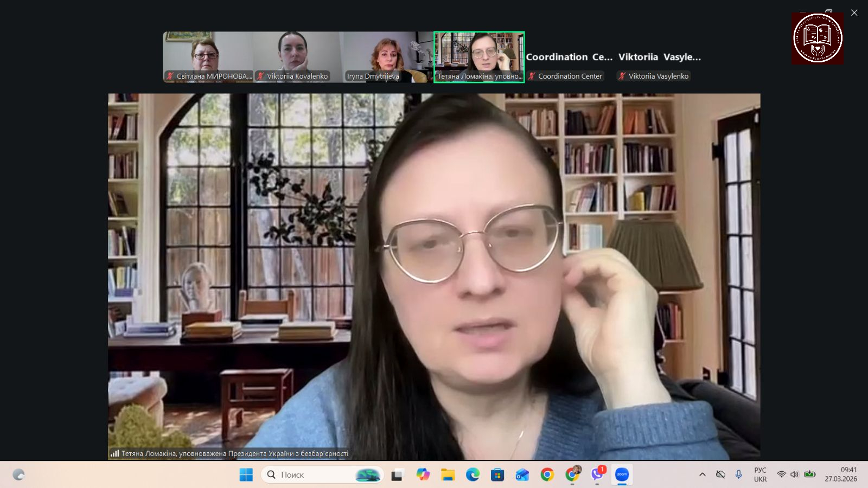This screenshot has width=868, height=488.
Task: Open Task View from the taskbar
Action: (398, 475)
